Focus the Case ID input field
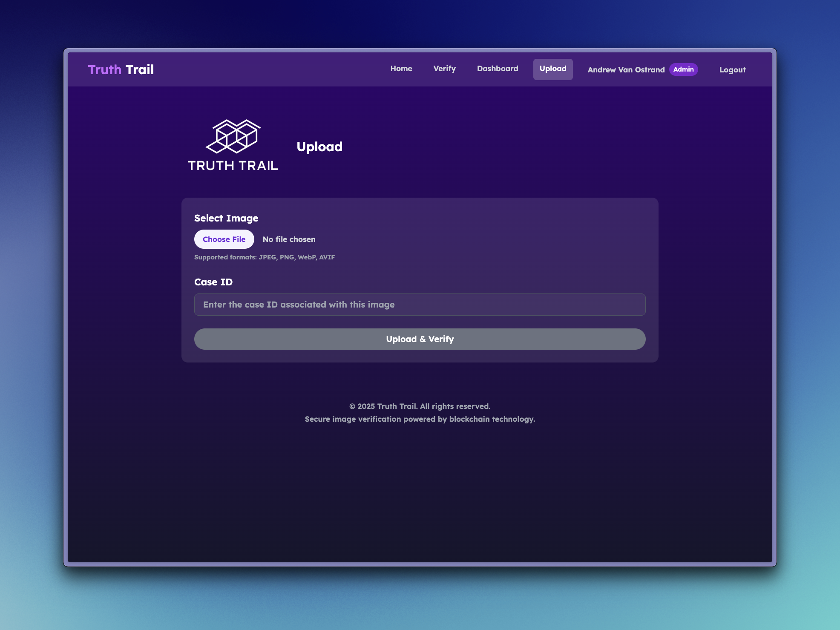This screenshot has height=630, width=840. tap(420, 305)
